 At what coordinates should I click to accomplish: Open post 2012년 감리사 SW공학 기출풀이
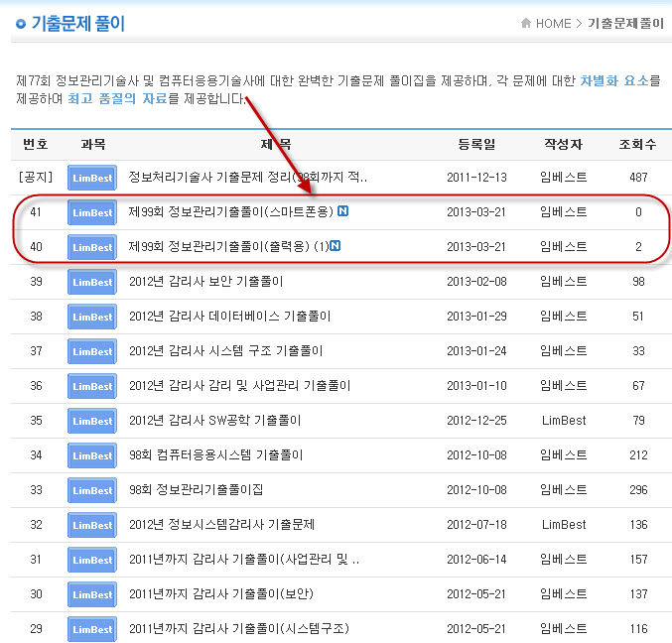tap(214, 421)
